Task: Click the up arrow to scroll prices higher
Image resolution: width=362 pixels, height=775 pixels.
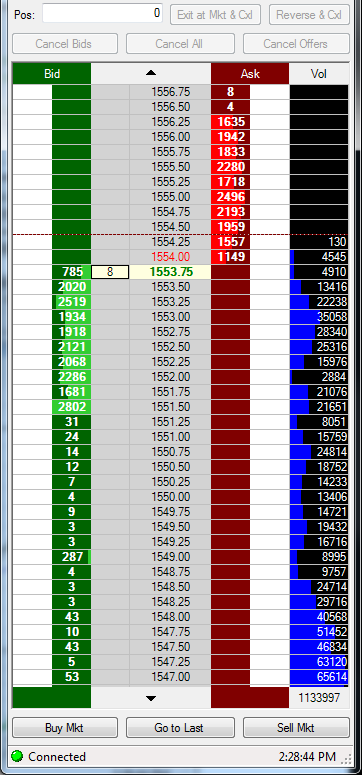Action: [151, 73]
